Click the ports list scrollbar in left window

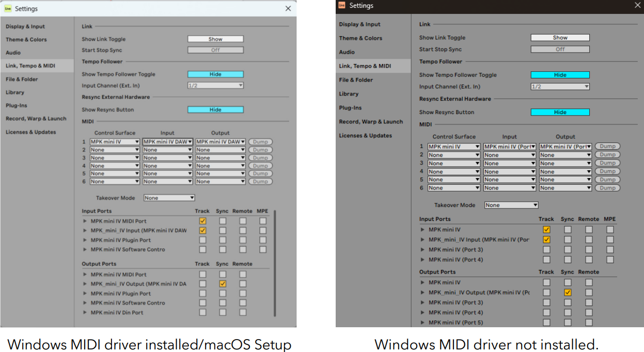tap(275, 263)
